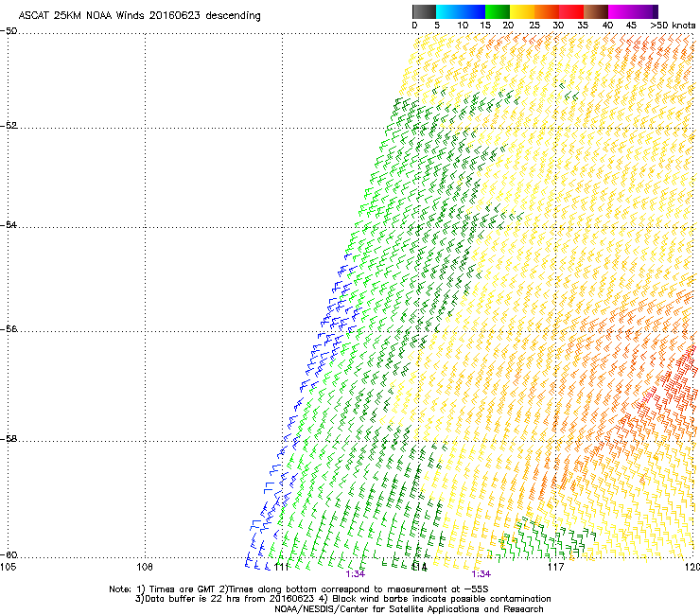Click the '45' legend scale number
Image resolution: width=700 pixels, height=615 pixels.
pos(631,26)
